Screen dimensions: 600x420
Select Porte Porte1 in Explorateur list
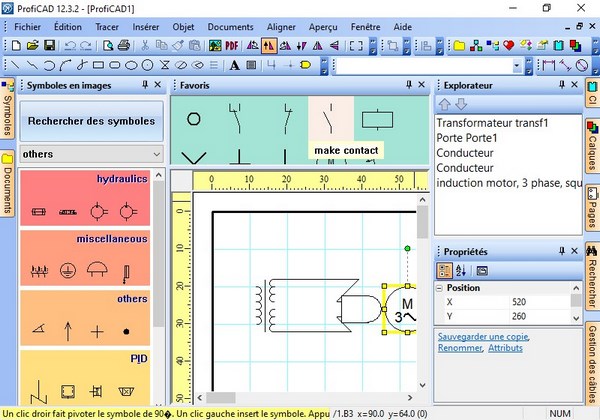coord(467,138)
